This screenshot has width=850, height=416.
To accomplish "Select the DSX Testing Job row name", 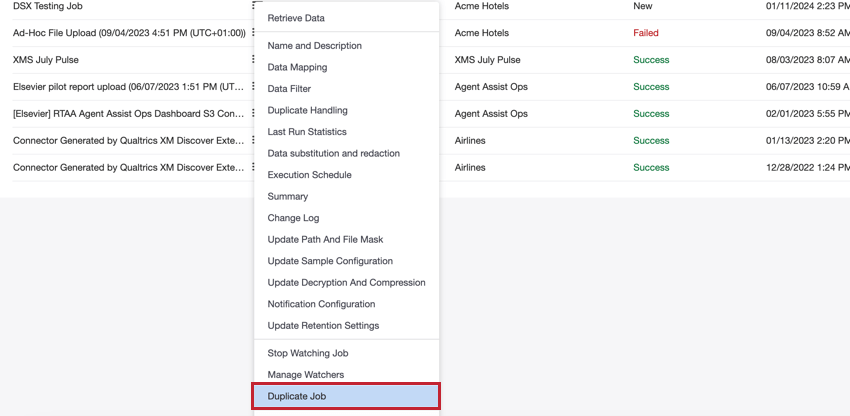I will click(48, 6).
